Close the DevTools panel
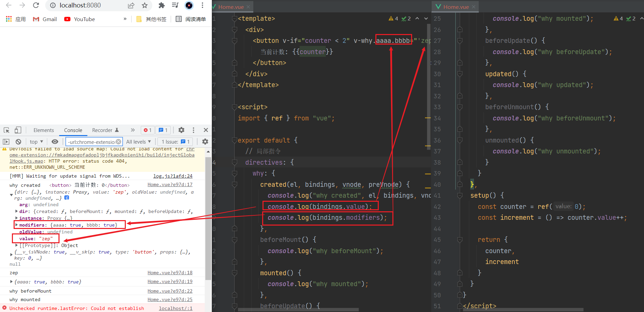The width and height of the screenshot is (644, 312). 206,130
